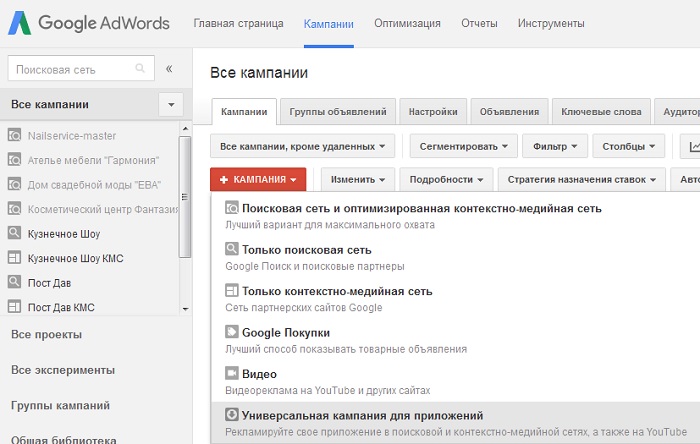The image size is (700, 444).
Task: Expand the Подробности dropdown
Action: click(446, 179)
